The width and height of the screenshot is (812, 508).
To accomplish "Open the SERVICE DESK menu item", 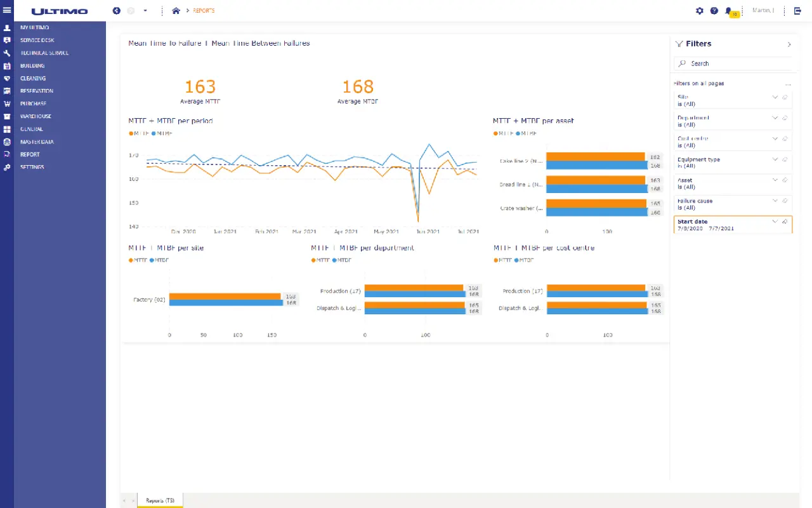I will point(38,40).
